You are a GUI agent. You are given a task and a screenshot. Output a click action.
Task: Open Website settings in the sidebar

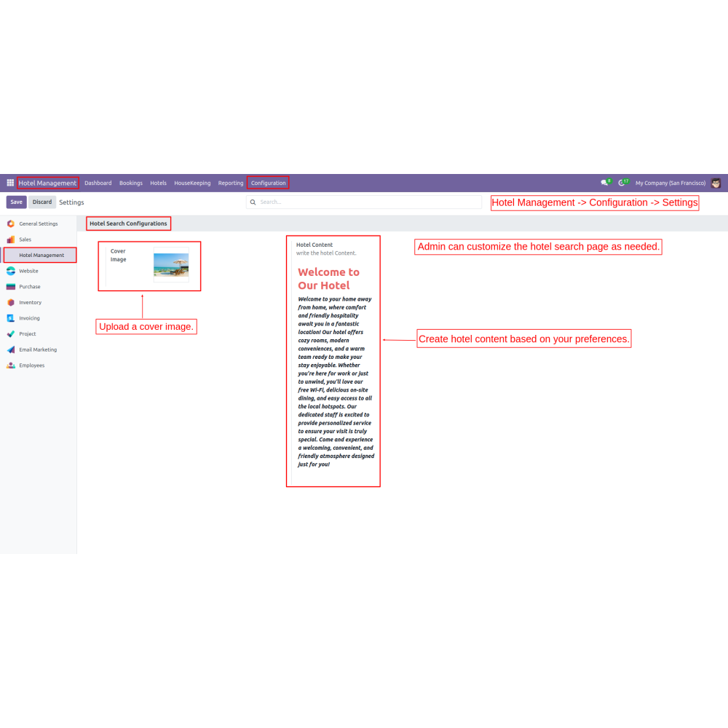pos(28,271)
